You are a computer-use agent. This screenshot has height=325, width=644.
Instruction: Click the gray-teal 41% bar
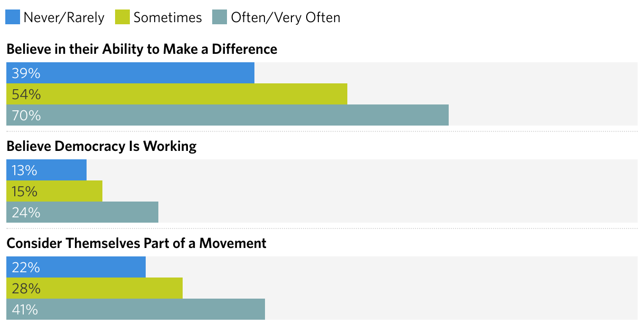point(136,309)
